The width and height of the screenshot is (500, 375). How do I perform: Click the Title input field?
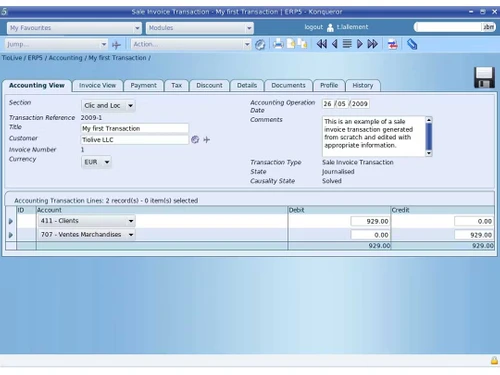[x=135, y=129]
